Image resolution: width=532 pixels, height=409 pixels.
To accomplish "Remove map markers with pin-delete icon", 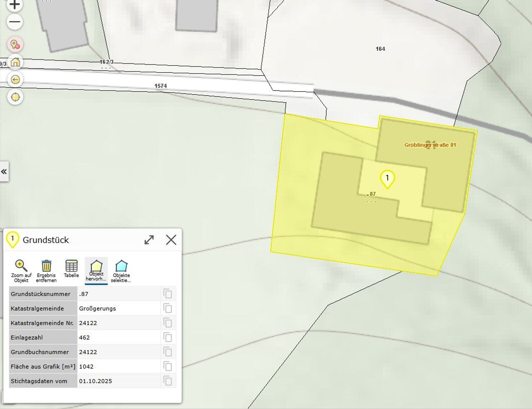I will pos(15,44).
